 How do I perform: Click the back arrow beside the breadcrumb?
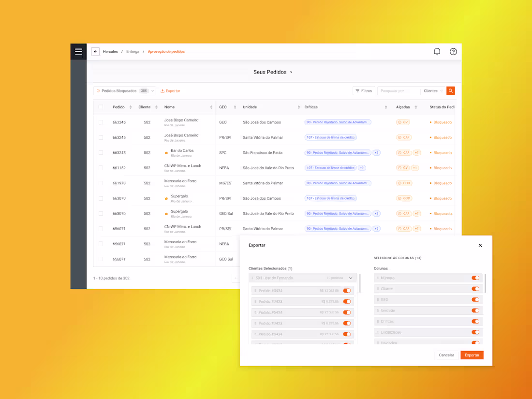pyautogui.click(x=95, y=51)
